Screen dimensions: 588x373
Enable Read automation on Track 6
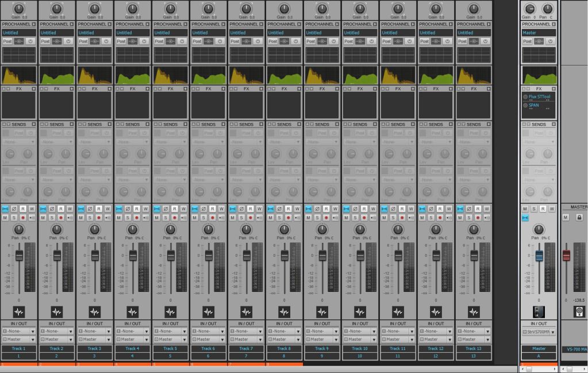click(213, 209)
